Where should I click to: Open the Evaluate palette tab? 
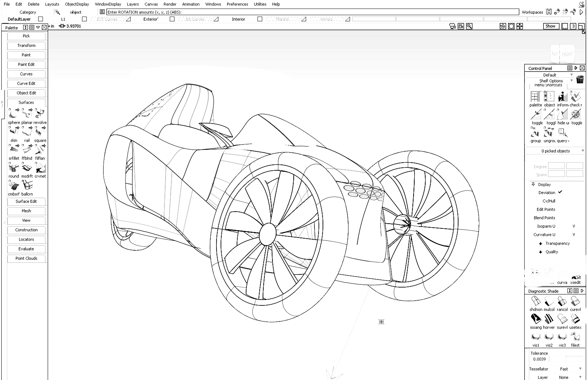tap(26, 249)
